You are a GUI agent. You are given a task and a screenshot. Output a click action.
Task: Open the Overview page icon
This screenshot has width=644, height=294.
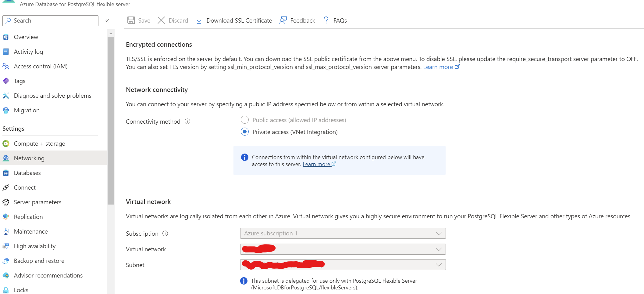tap(6, 37)
